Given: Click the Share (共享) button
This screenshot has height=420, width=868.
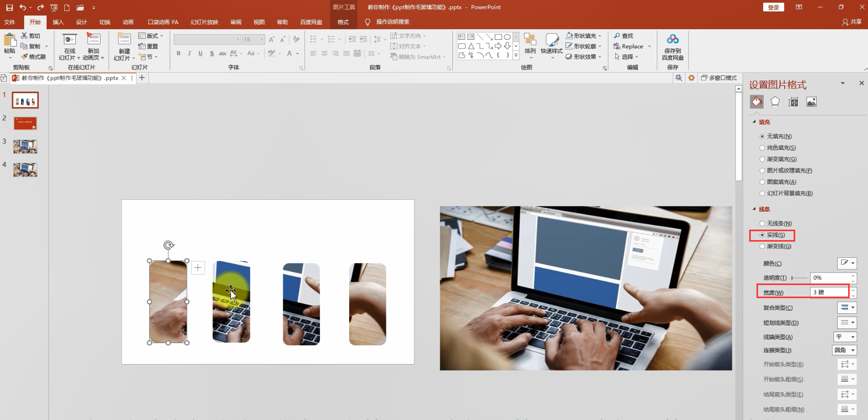Looking at the screenshot, I should 852,22.
